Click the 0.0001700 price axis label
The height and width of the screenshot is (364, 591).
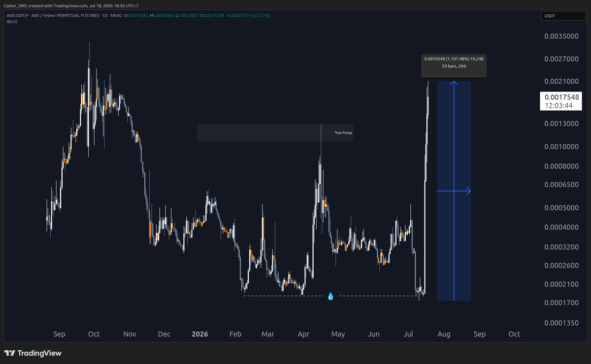(561, 303)
